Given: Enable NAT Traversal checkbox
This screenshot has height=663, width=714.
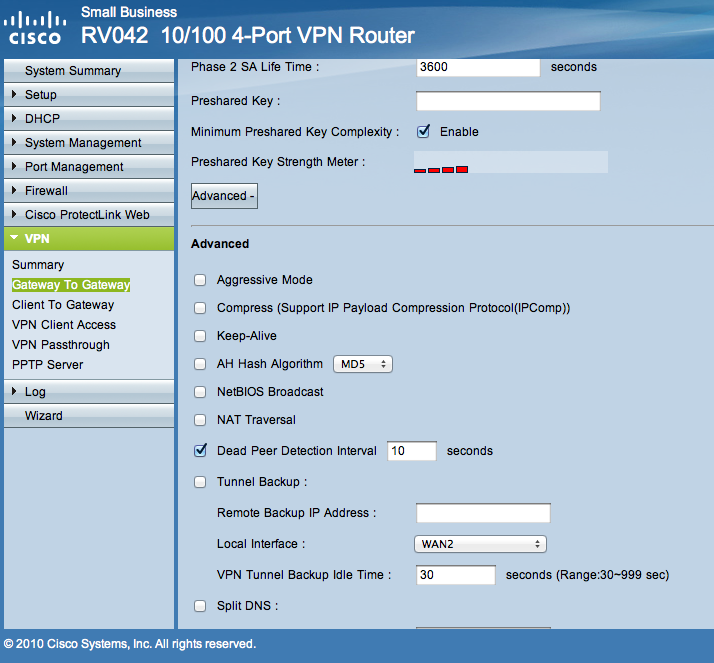Looking at the screenshot, I should click(x=200, y=420).
